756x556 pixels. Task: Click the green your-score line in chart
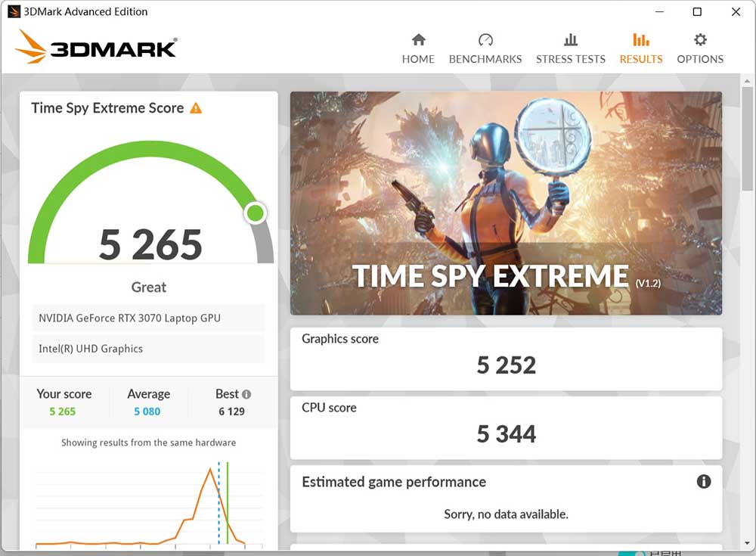pos(227,503)
